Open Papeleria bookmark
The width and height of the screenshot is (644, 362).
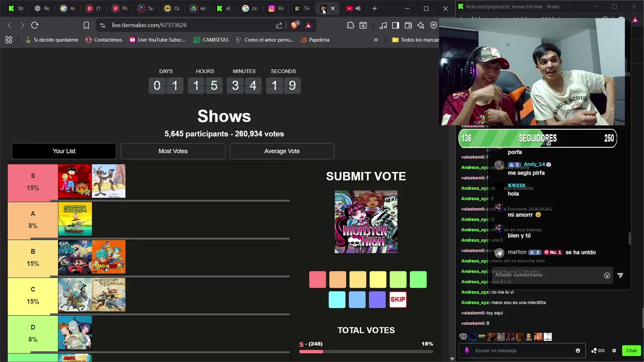(314, 40)
